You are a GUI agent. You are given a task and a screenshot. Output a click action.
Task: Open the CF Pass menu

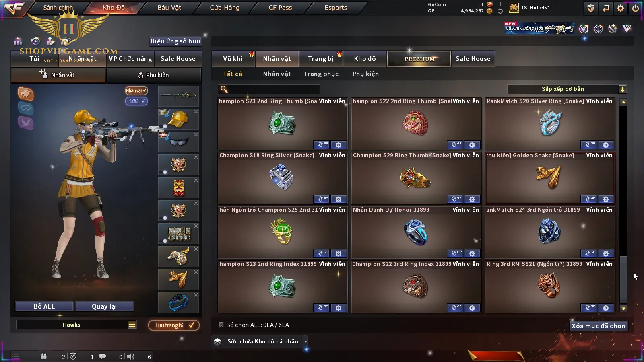click(280, 8)
